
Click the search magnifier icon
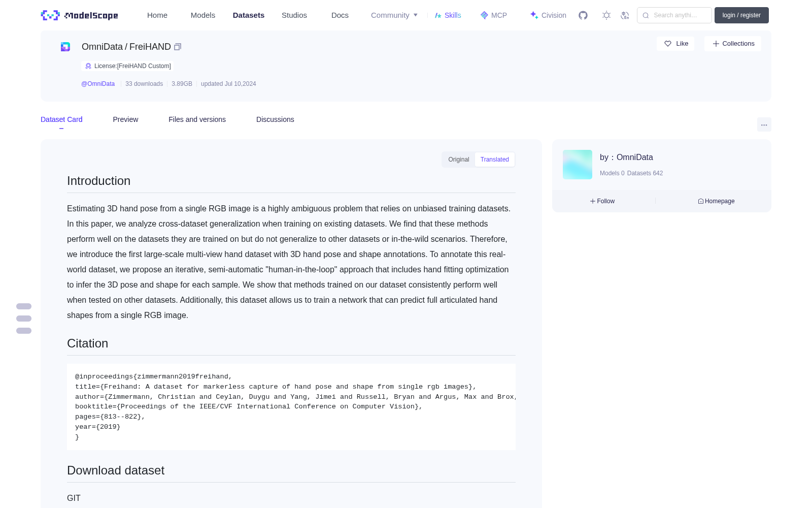(646, 15)
